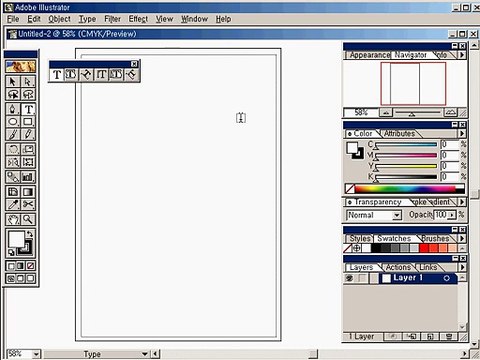480x360 pixels.
Task: Select the Scale tool
Action: [28, 149]
